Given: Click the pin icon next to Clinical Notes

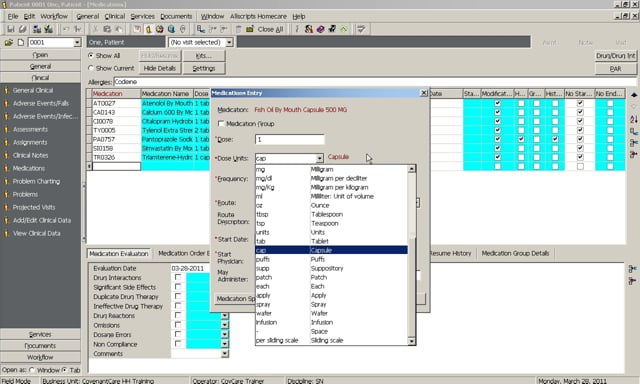Looking at the screenshot, I should pos(6,155).
